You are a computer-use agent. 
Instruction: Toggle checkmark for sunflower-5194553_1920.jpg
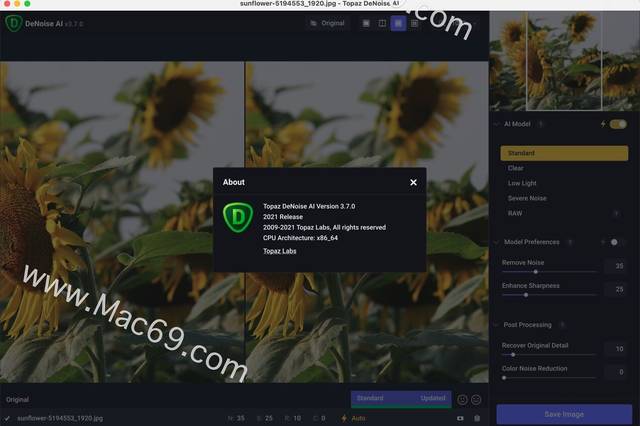coord(7,418)
